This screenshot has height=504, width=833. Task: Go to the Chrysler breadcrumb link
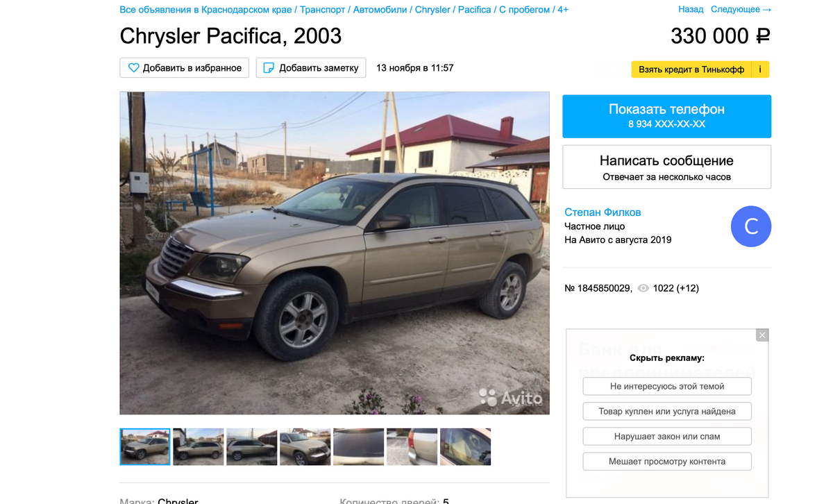(x=432, y=10)
